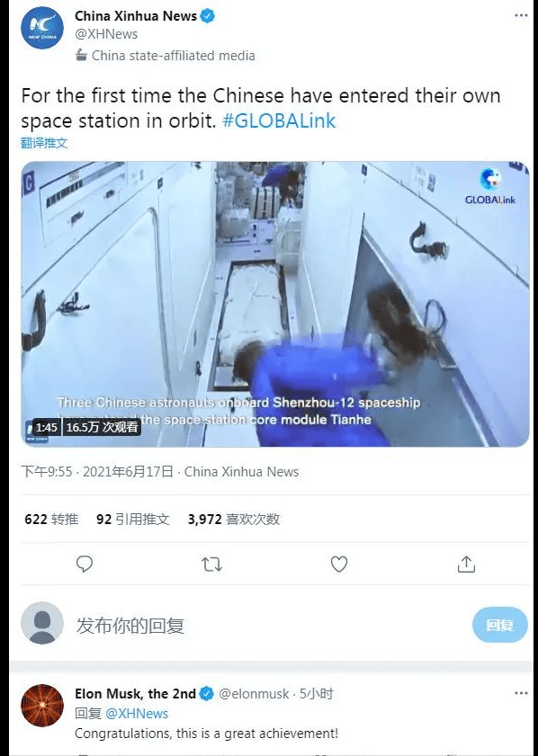Like the tweet with heart icon
The height and width of the screenshot is (756, 538).
tap(338, 564)
